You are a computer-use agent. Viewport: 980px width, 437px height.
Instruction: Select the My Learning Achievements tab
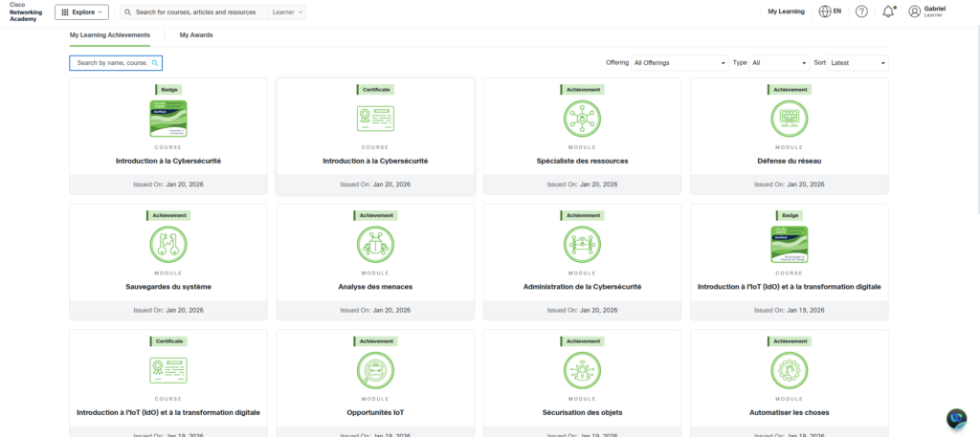110,35
